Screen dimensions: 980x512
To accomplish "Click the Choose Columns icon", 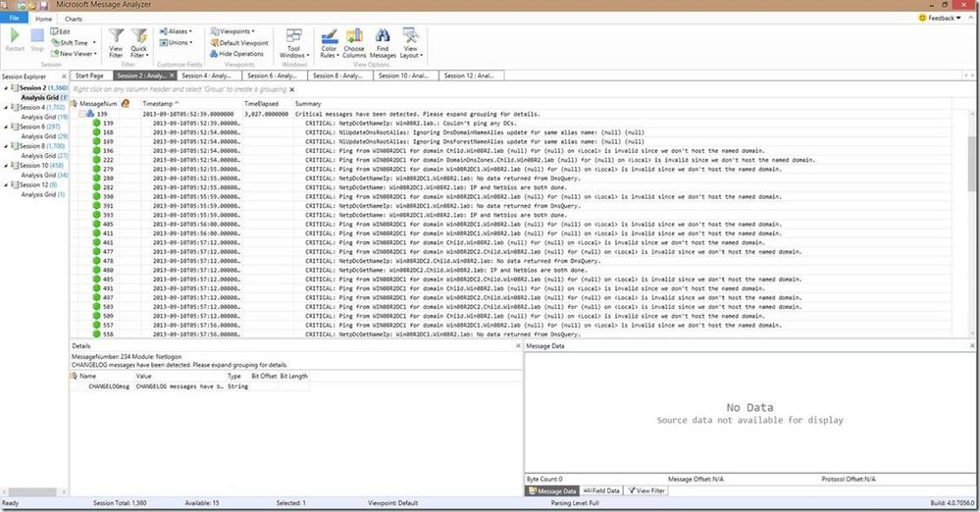I will [354, 36].
